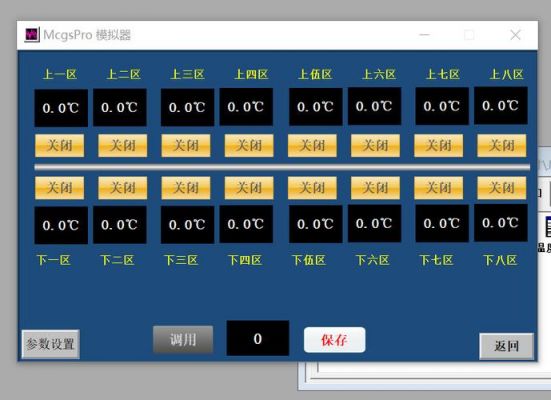Click the red 保存 save button

tap(335, 340)
